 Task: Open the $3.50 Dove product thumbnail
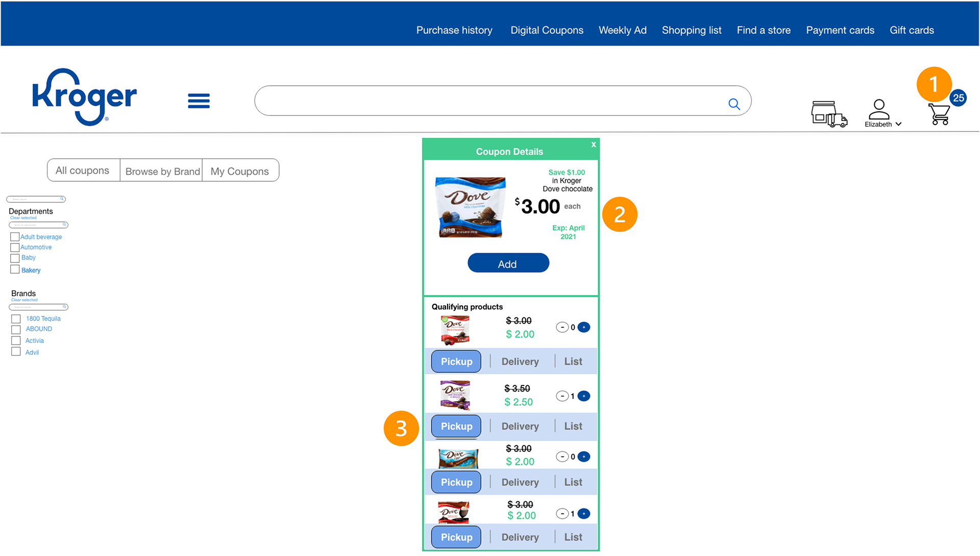pyautogui.click(x=455, y=395)
